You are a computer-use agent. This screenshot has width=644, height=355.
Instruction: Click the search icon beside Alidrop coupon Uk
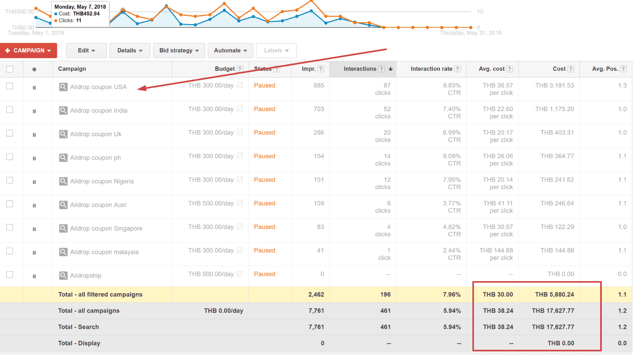63,134
